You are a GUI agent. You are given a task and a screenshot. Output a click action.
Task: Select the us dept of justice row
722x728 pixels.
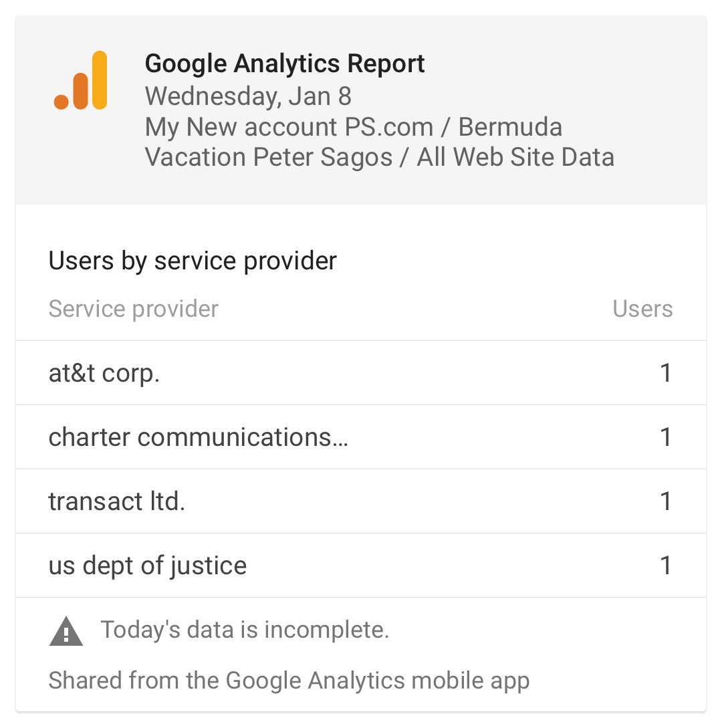361,565
